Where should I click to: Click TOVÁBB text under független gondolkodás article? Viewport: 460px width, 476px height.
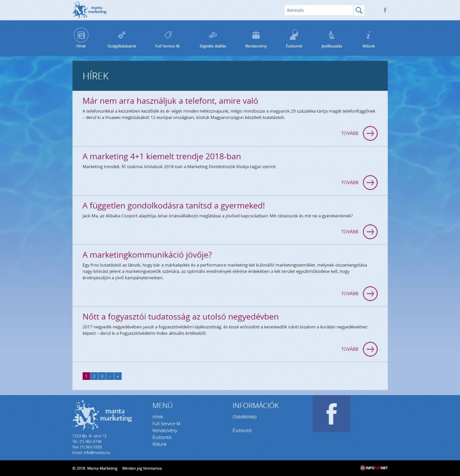pyautogui.click(x=350, y=232)
